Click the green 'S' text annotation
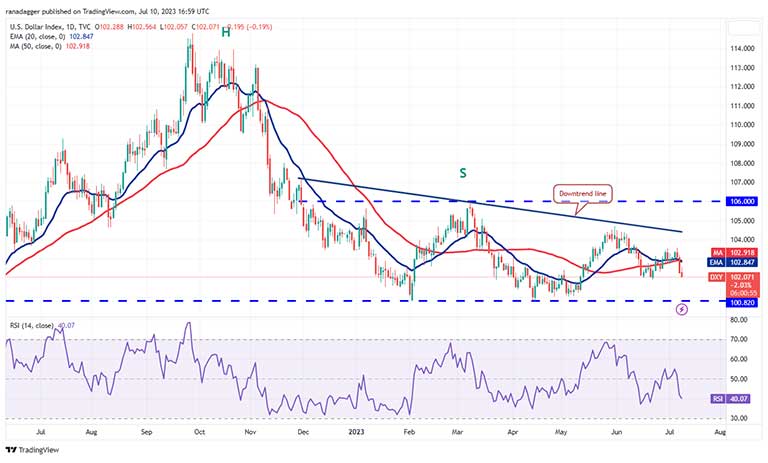 pos(462,173)
